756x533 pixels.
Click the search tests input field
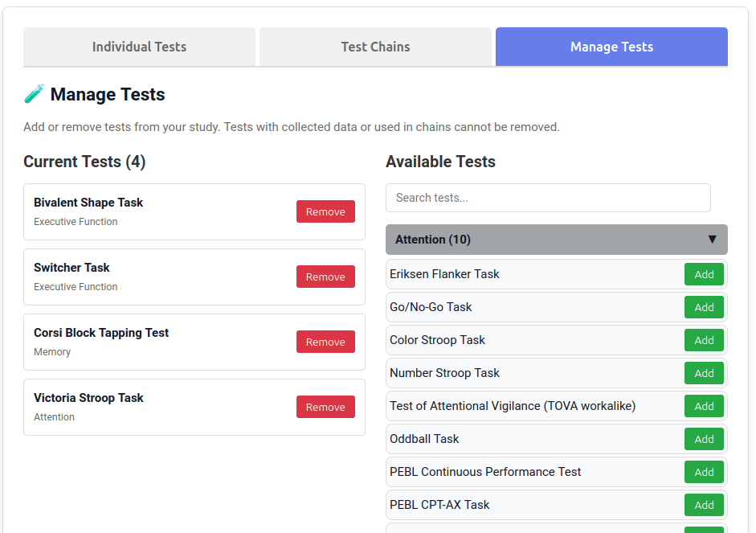point(548,198)
